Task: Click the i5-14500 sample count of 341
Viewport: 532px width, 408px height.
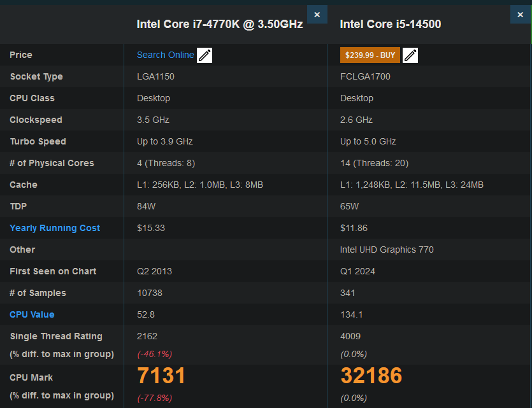Action: [349, 293]
